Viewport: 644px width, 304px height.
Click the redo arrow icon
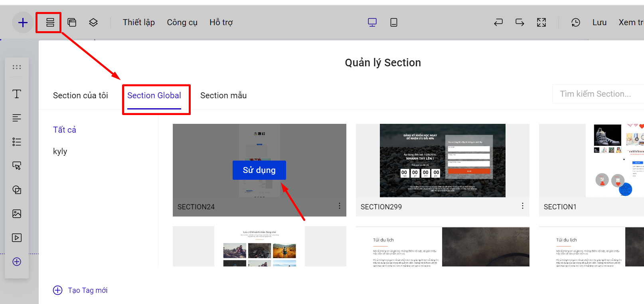520,23
